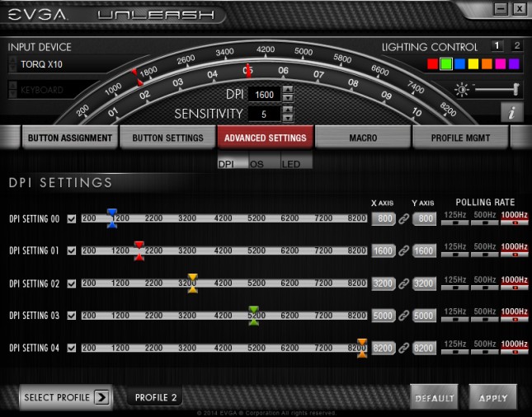Select the DPI sub-tab
The width and height of the screenshot is (532, 417).
(233, 160)
